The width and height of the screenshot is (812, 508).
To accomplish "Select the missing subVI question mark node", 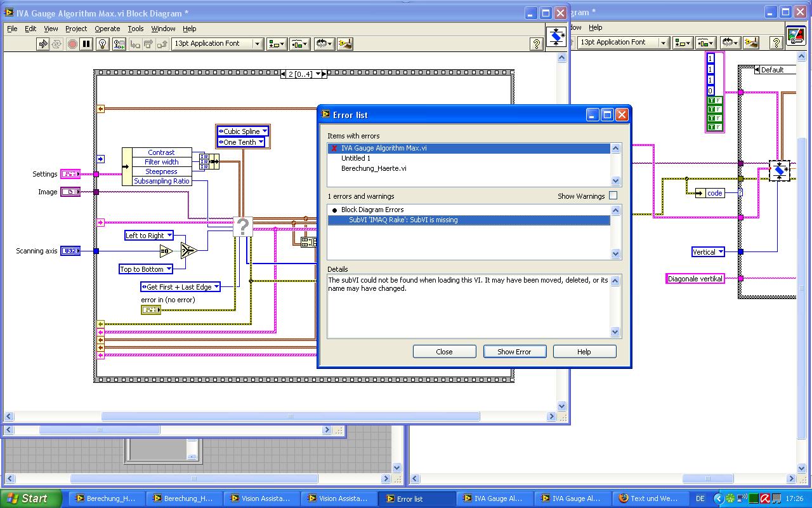I will pyautogui.click(x=242, y=226).
